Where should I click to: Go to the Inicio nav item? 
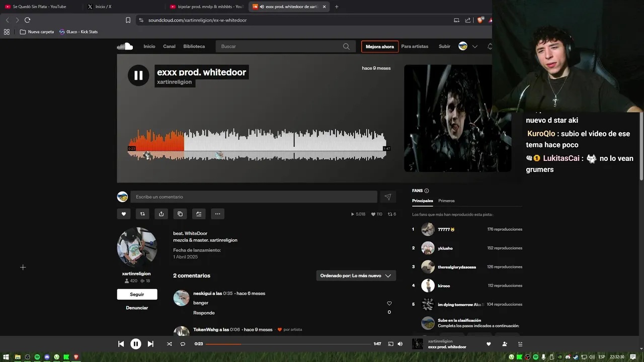(149, 46)
